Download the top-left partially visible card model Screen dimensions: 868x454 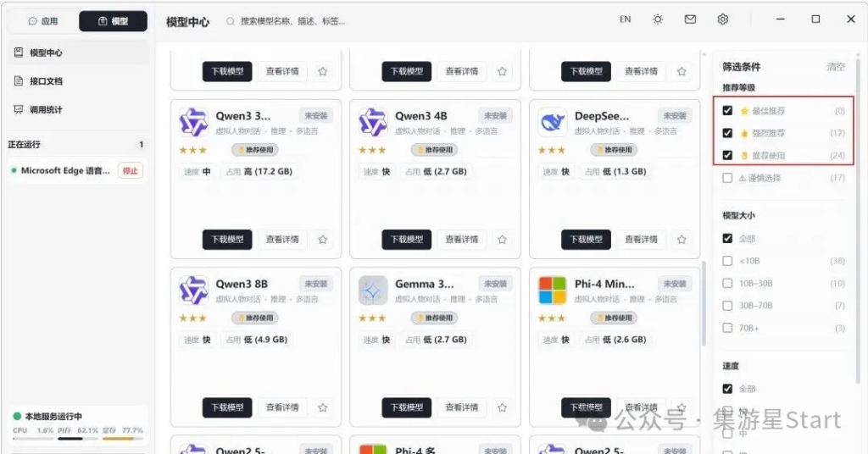[x=227, y=71]
